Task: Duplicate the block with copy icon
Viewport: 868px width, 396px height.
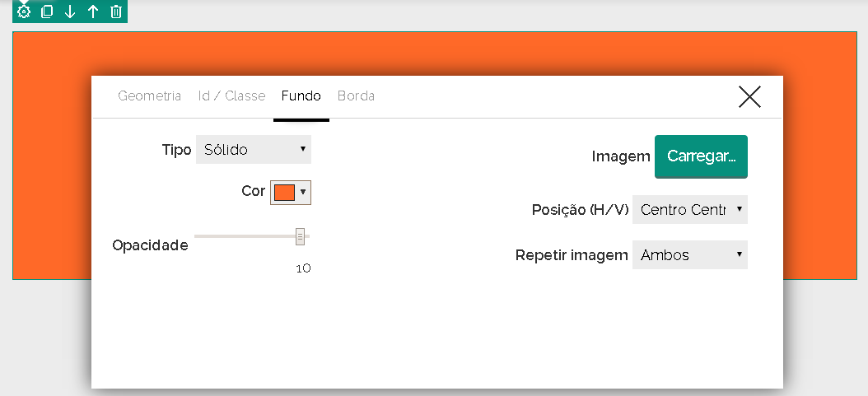Action: [47, 12]
